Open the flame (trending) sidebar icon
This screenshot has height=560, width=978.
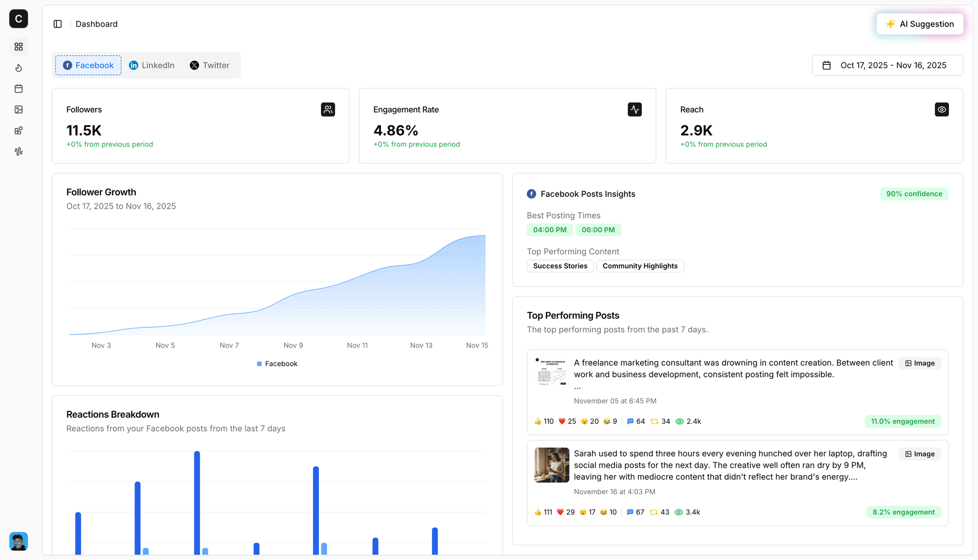pyautogui.click(x=18, y=68)
